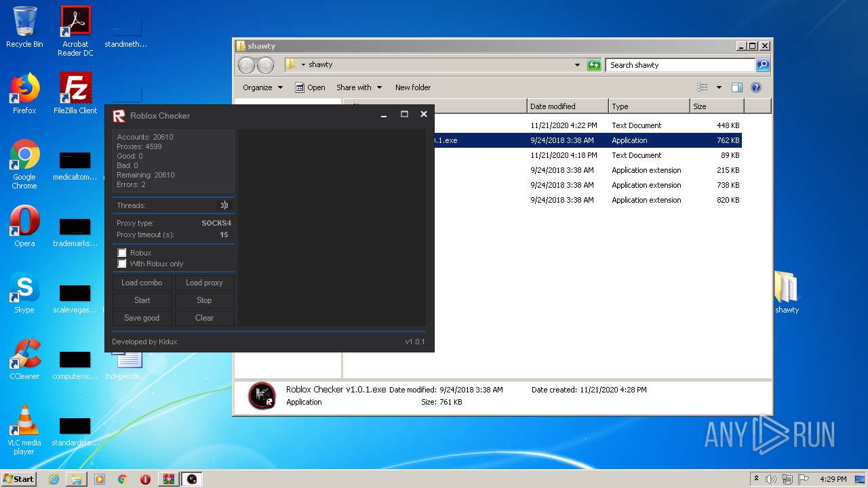This screenshot has height=488, width=868.
Task: Sort by Size column header
Action: coord(717,106)
